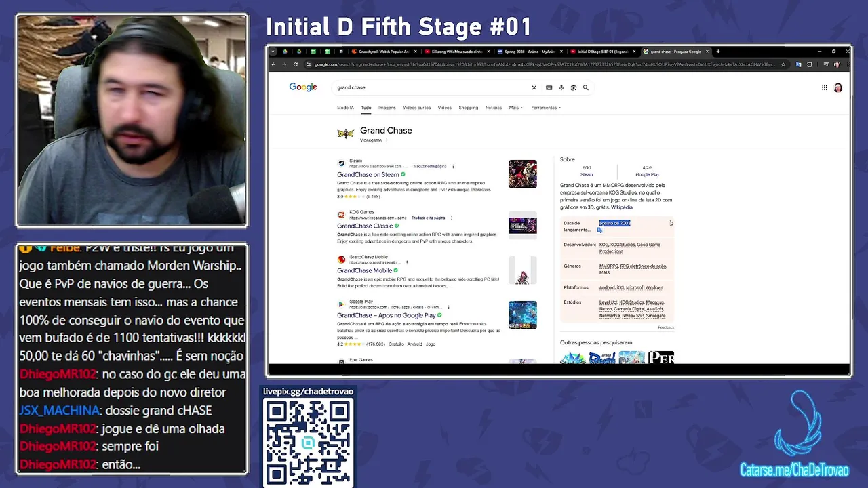
Task: Open three-dot menu for Steam result
Action: (453, 166)
